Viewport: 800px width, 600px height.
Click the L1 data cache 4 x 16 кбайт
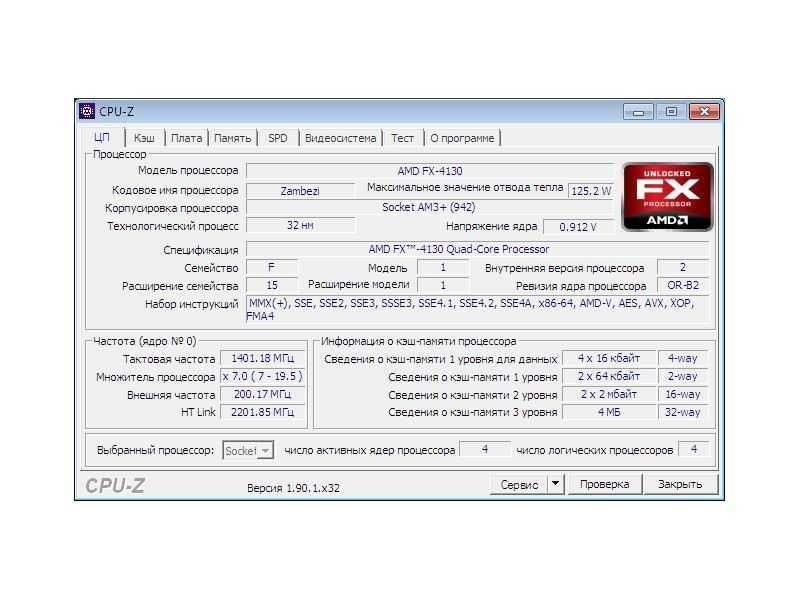(x=609, y=358)
